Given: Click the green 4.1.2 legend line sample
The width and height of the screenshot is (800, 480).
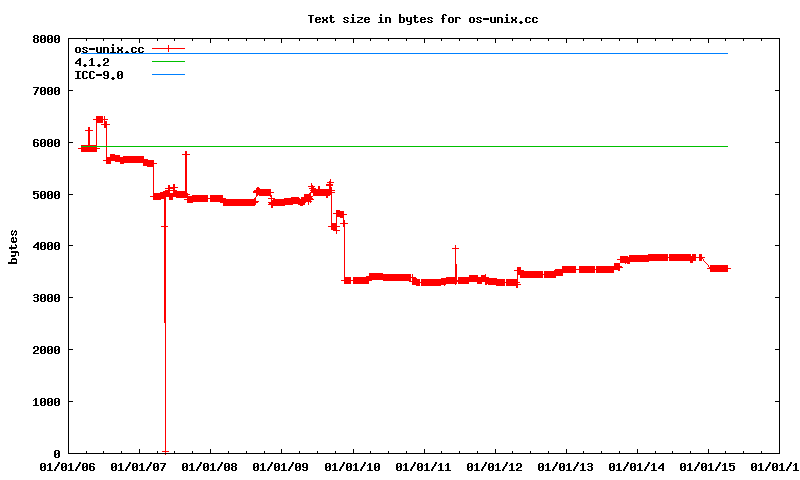Looking at the screenshot, I should (169, 61).
